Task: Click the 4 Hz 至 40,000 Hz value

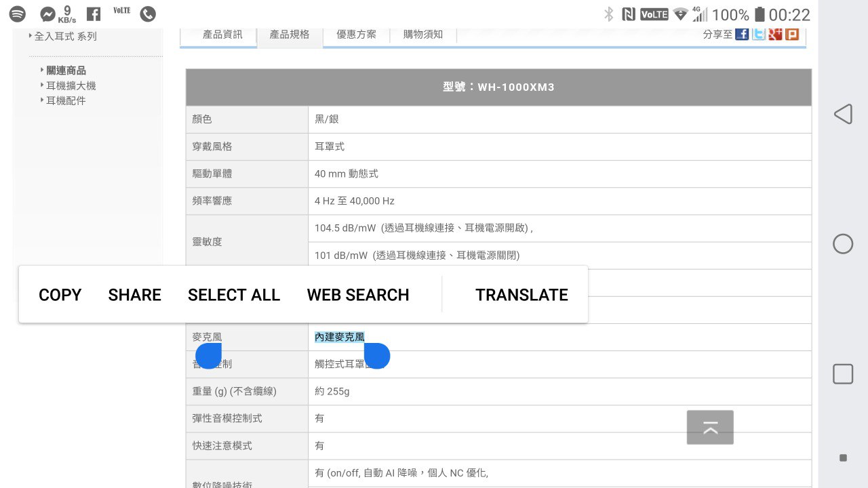Action: point(355,201)
